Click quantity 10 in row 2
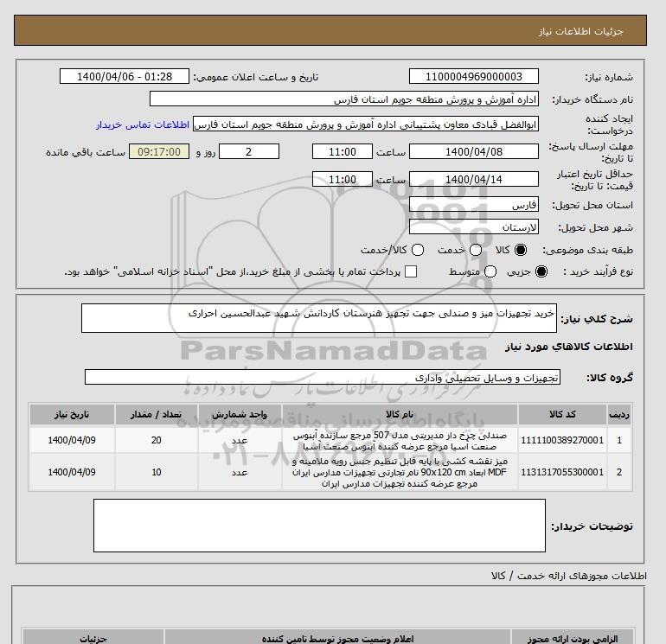 pyautogui.click(x=157, y=472)
